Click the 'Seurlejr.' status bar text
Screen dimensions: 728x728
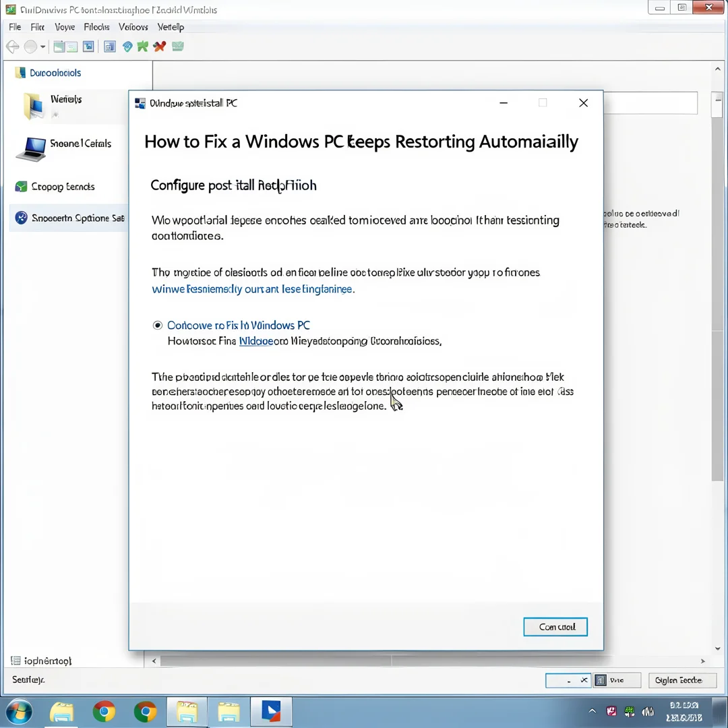tap(28, 679)
